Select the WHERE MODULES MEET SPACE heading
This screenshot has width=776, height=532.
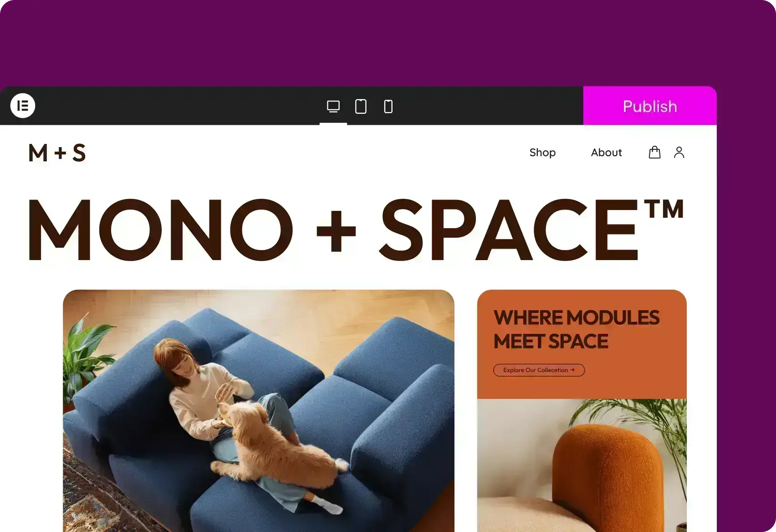pos(576,329)
